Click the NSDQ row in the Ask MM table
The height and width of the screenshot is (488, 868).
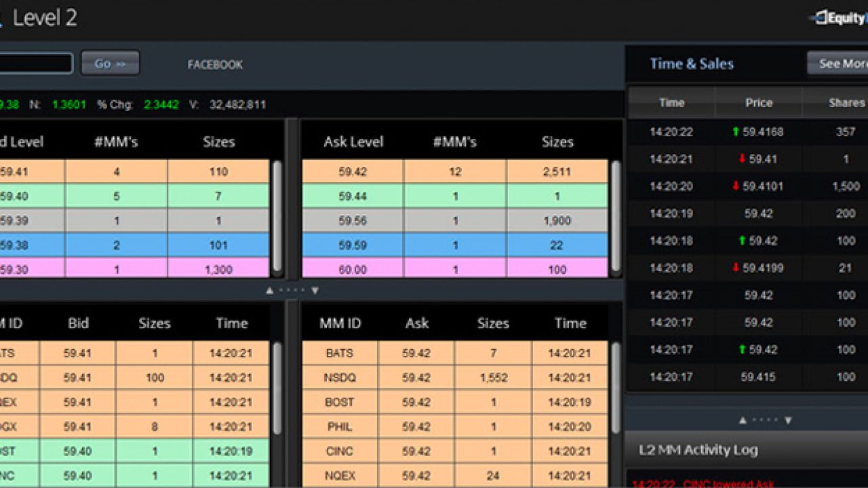[x=454, y=378]
